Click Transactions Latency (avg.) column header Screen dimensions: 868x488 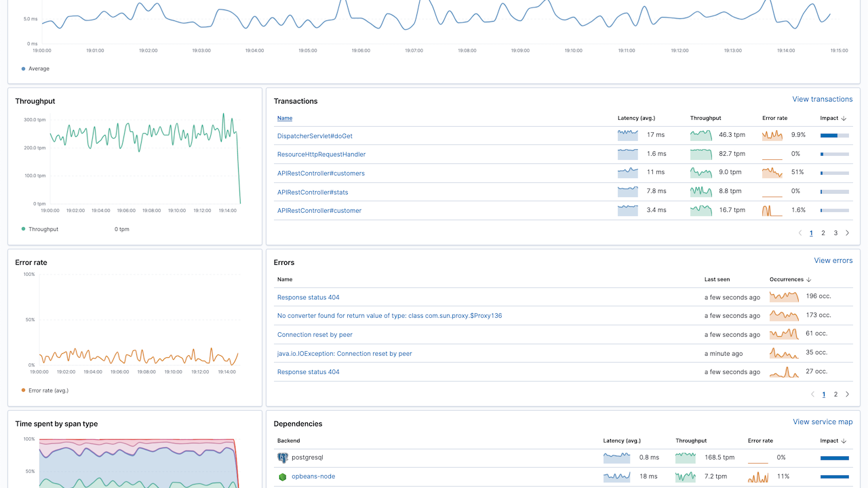coord(636,118)
